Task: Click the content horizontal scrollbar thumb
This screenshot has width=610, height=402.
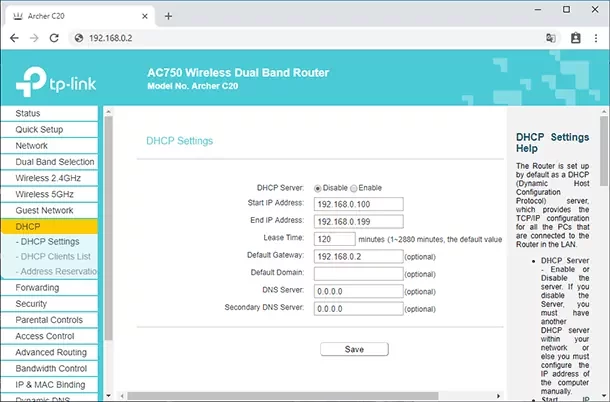Action: tap(283, 396)
